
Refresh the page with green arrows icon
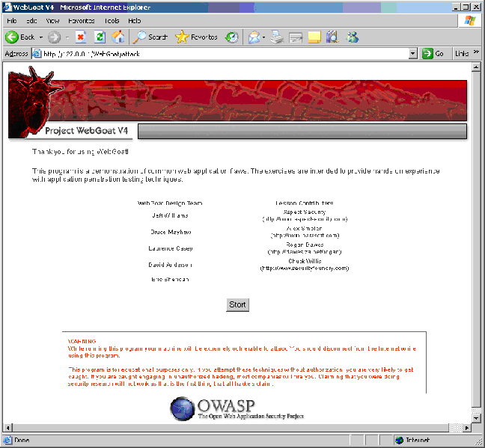[x=100, y=37]
